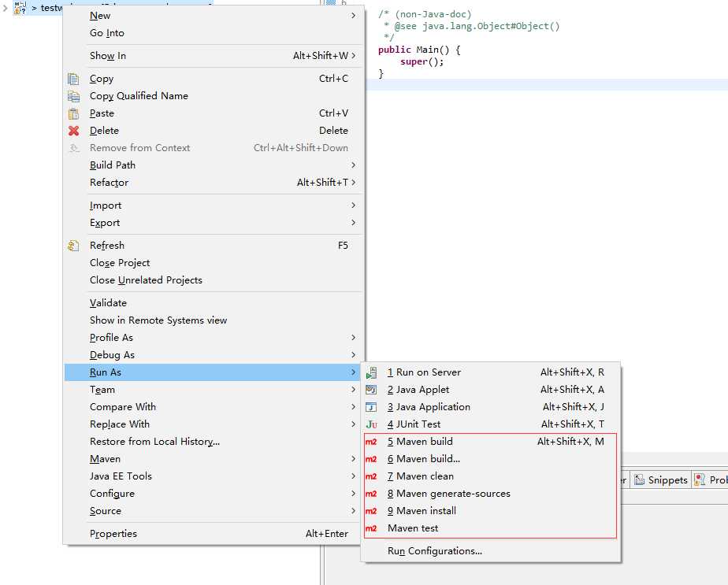
Task: Open Run Configurations...
Action: [x=491, y=551]
